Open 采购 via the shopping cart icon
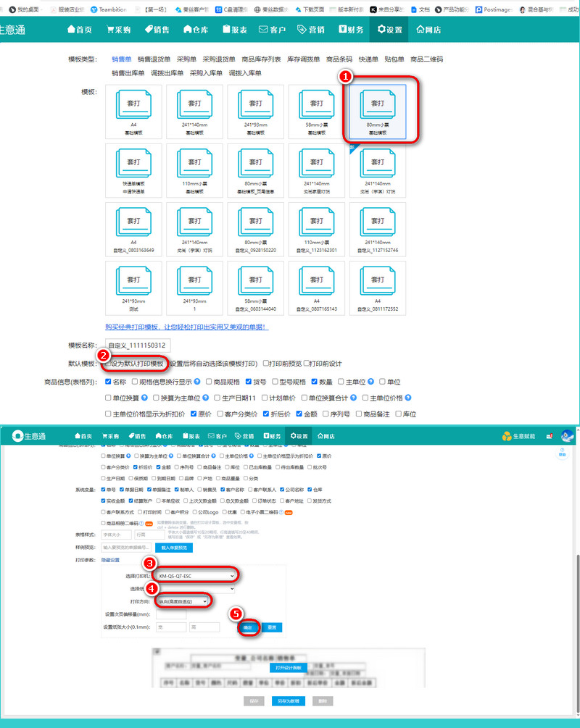Viewport: 580px width, 728px height. coord(110,30)
